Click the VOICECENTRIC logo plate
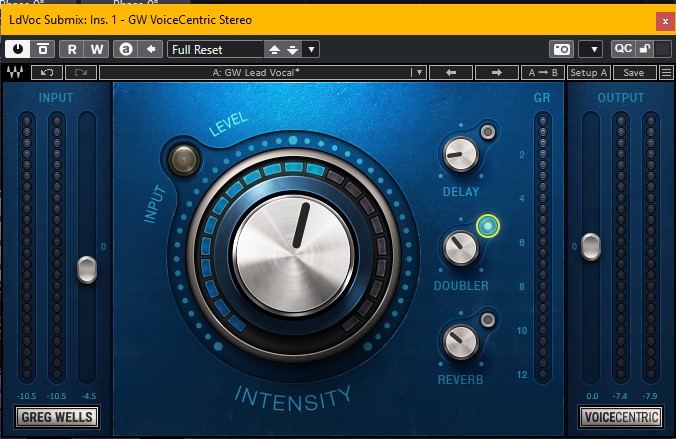This screenshot has height=439, width=676. [x=621, y=417]
